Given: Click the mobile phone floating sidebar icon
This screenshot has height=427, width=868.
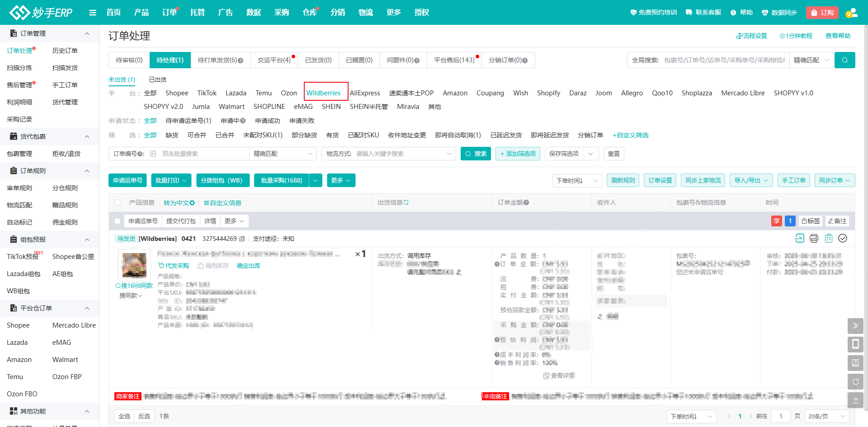Looking at the screenshot, I should coord(855,344).
